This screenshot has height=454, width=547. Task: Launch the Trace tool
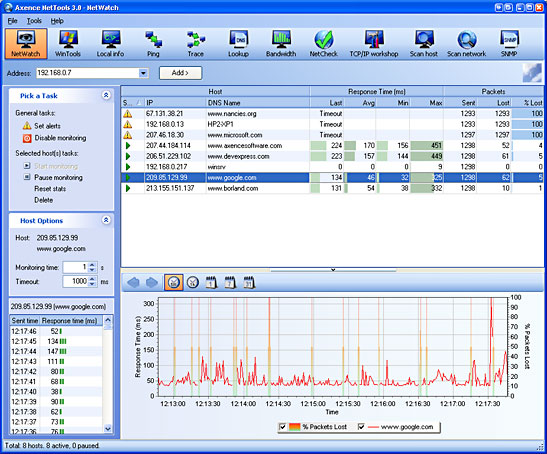pos(195,44)
